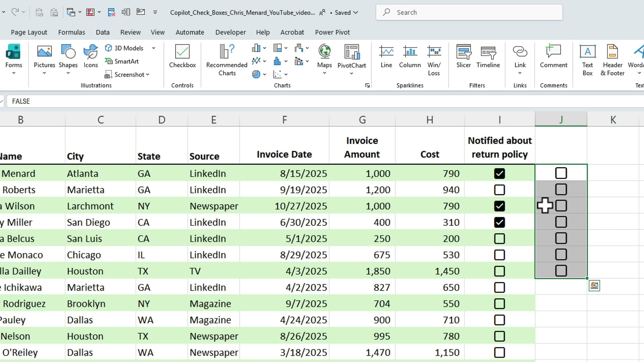The image size is (644, 362).
Task: Open the column chart dropdown arrow
Action: click(x=265, y=48)
